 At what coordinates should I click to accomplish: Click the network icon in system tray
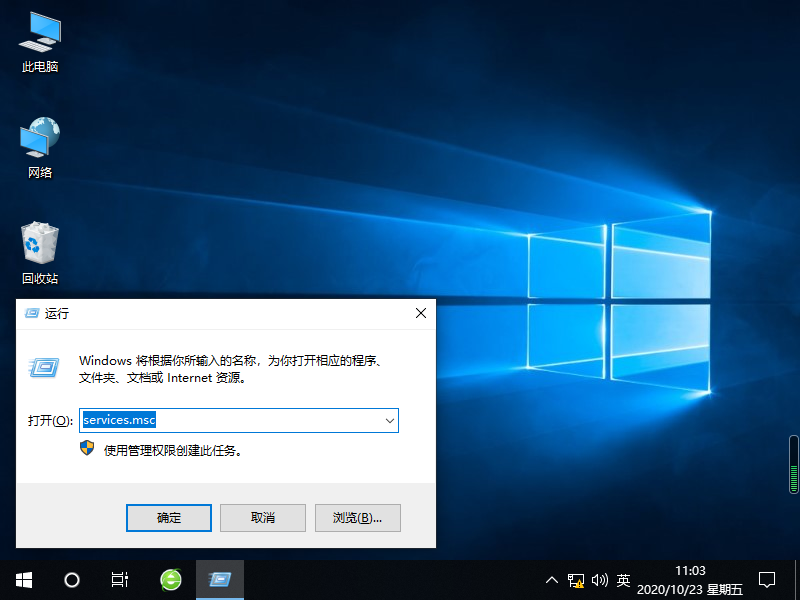[x=576, y=580]
